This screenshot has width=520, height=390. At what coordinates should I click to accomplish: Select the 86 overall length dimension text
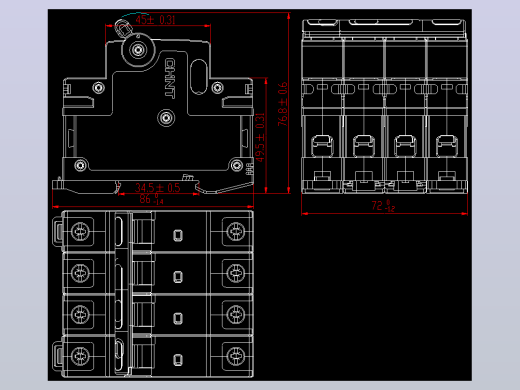[151, 199]
